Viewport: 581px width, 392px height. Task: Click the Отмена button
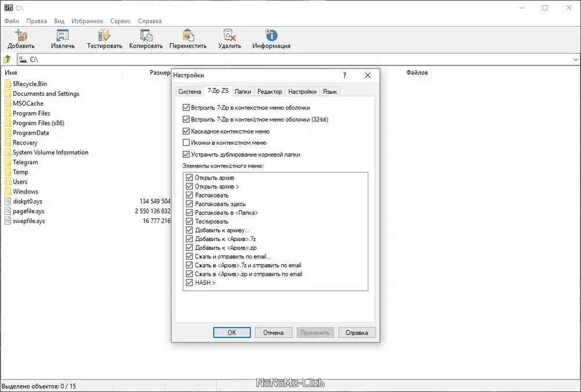tap(274, 333)
